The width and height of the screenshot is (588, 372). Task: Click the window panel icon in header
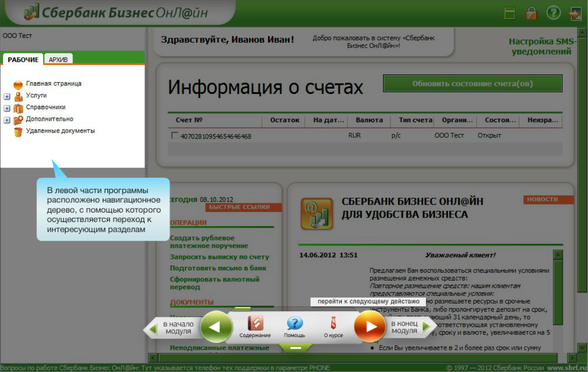coord(510,13)
